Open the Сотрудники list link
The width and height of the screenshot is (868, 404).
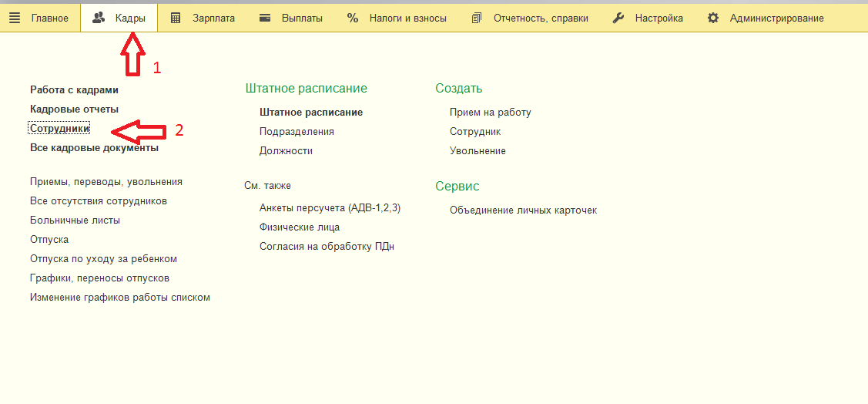coord(60,129)
